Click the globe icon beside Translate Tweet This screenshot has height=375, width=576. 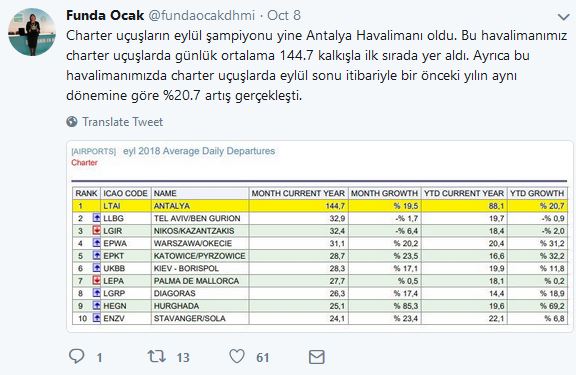point(72,122)
